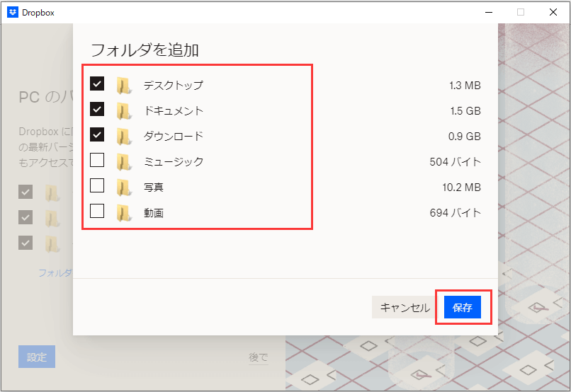Select the ミュージック folder name
This screenshot has width=571, height=392.
click(x=174, y=162)
